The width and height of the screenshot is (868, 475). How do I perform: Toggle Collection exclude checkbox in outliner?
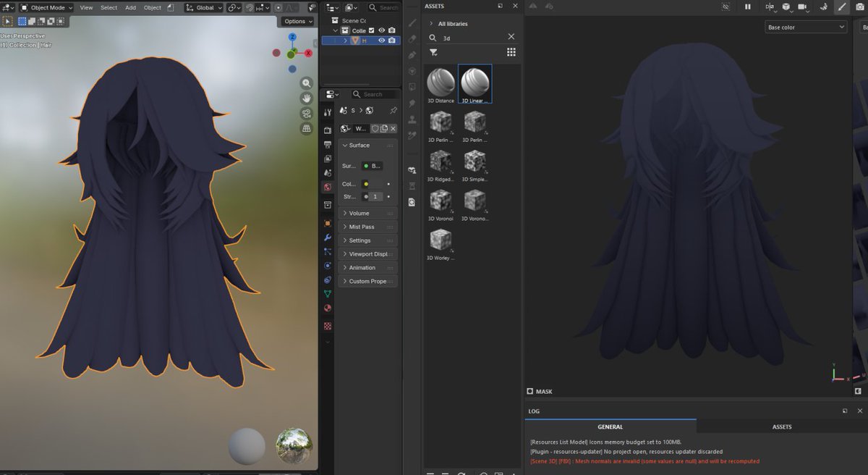point(372,30)
